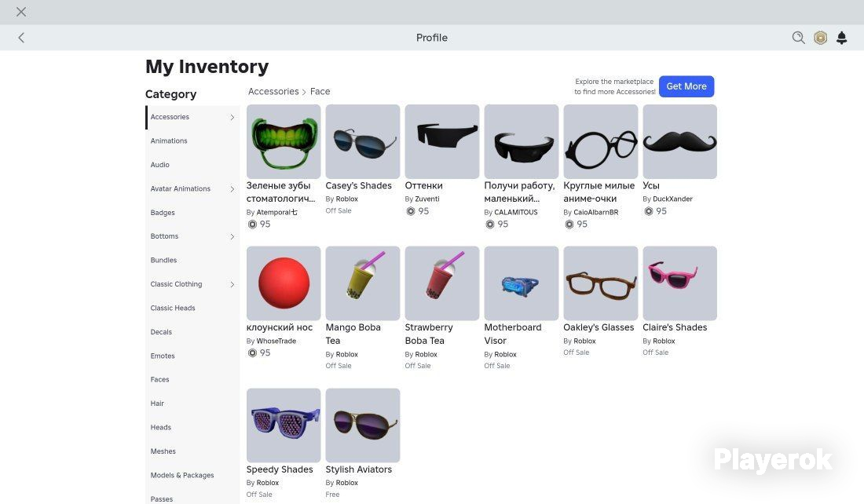This screenshot has width=864, height=504.
Task: Open Claire's Shades thumbnail
Action: click(680, 283)
